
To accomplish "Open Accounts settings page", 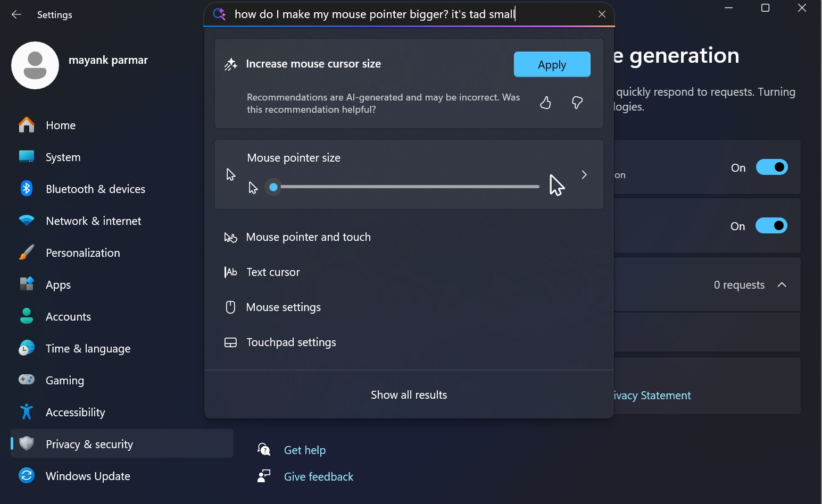I will (122, 316).
